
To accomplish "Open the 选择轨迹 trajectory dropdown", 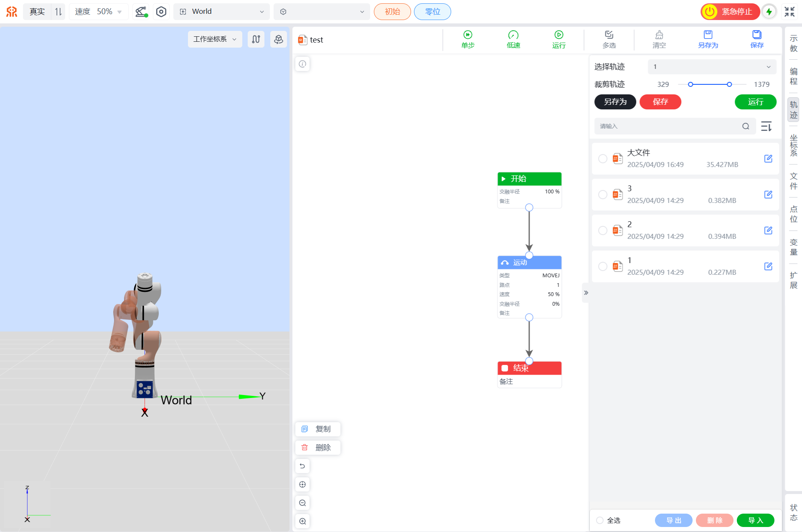I will point(712,67).
